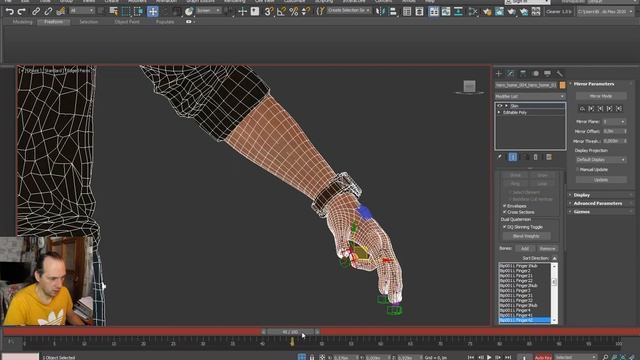Viewport: 640px width, 360px height.
Task: Switch to the Object Paint ribbon tab
Action: pyautogui.click(x=127, y=22)
